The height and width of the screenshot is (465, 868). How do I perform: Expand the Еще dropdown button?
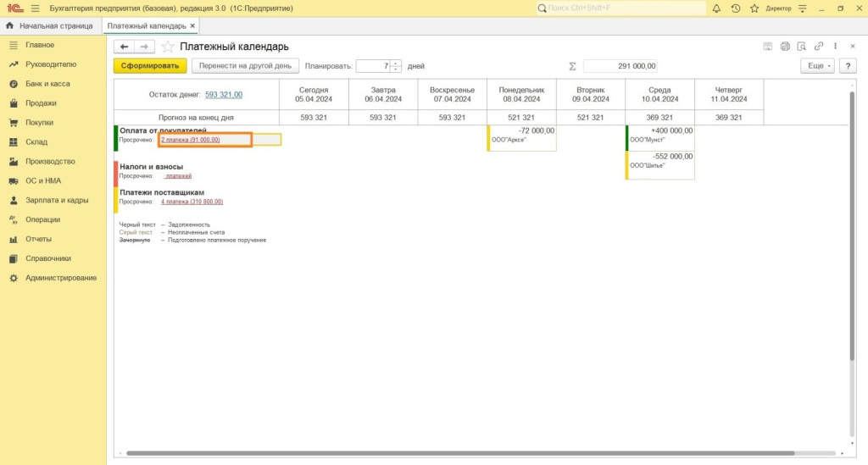(x=817, y=65)
